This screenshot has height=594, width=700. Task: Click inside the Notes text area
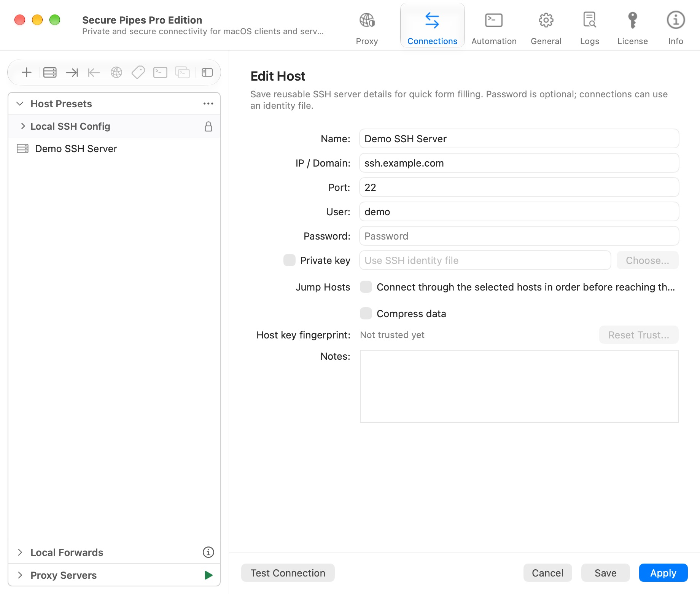tap(519, 386)
